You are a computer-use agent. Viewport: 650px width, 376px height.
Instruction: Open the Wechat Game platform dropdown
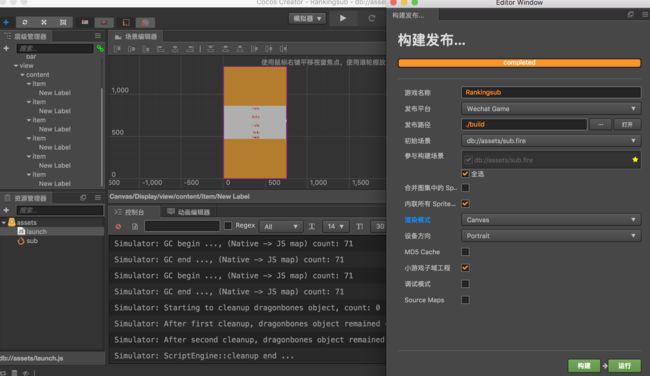551,109
